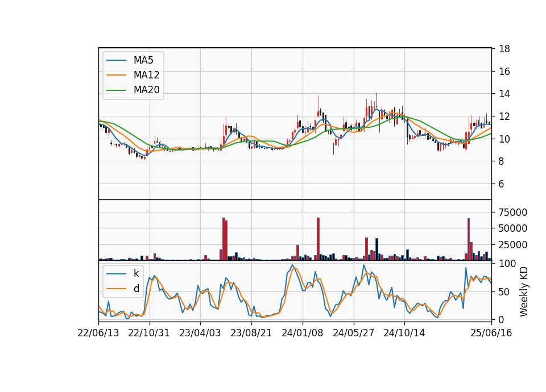Screen dimensions: 546x392
Task: Click the green MA20 legend line sample
Action: [x=116, y=90]
